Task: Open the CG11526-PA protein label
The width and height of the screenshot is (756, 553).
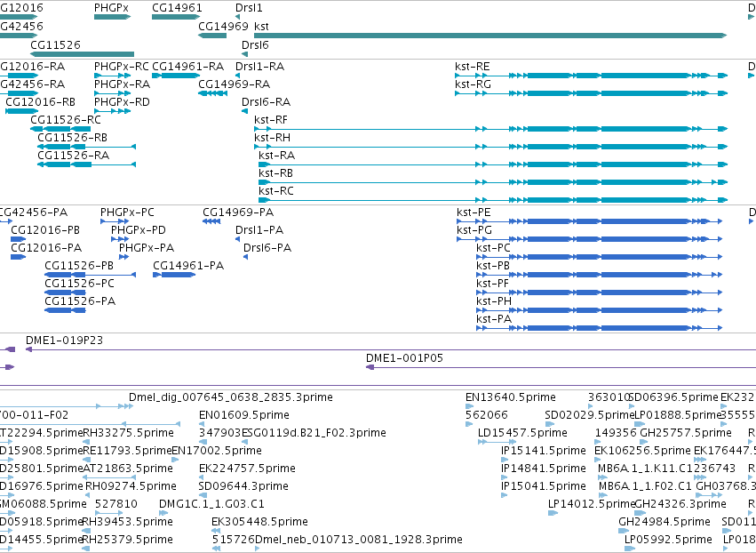Action: [x=80, y=301]
